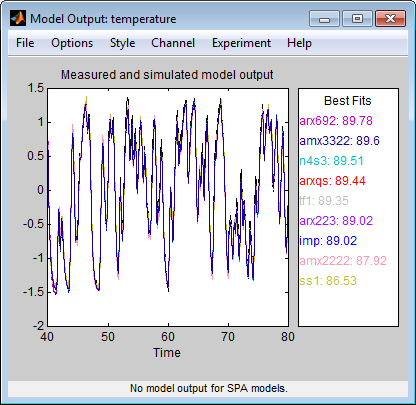416x405 pixels.
Task: Open the Options menu
Action: click(72, 43)
